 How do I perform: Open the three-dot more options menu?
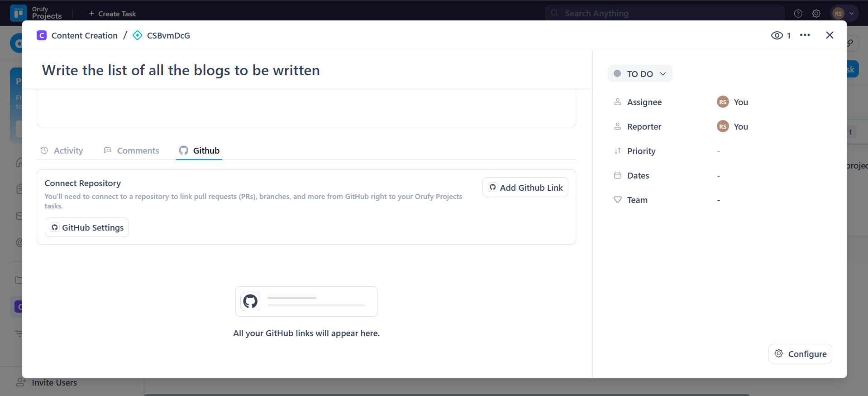(805, 35)
